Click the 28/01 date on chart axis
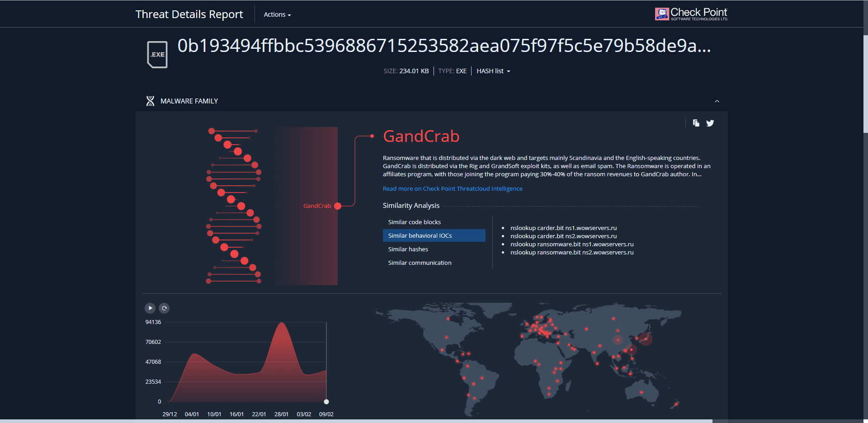 [281, 414]
